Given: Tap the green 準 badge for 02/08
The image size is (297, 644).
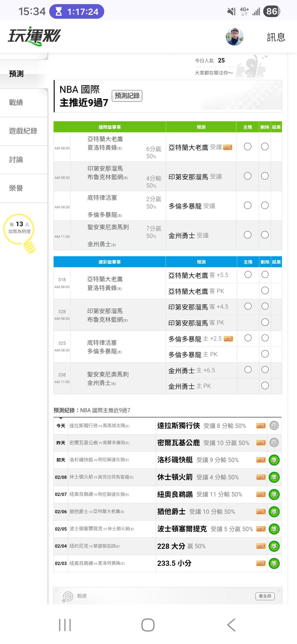Looking at the screenshot, I should 274,477.
